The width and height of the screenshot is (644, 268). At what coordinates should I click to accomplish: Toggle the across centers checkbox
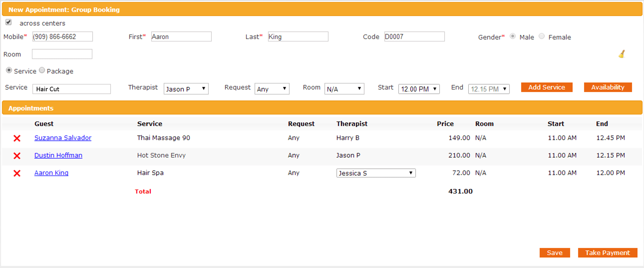tap(9, 22)
